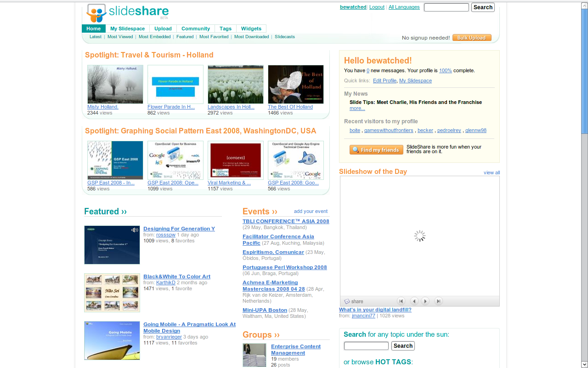Visit uploader rossspw profile

point(166,235)
